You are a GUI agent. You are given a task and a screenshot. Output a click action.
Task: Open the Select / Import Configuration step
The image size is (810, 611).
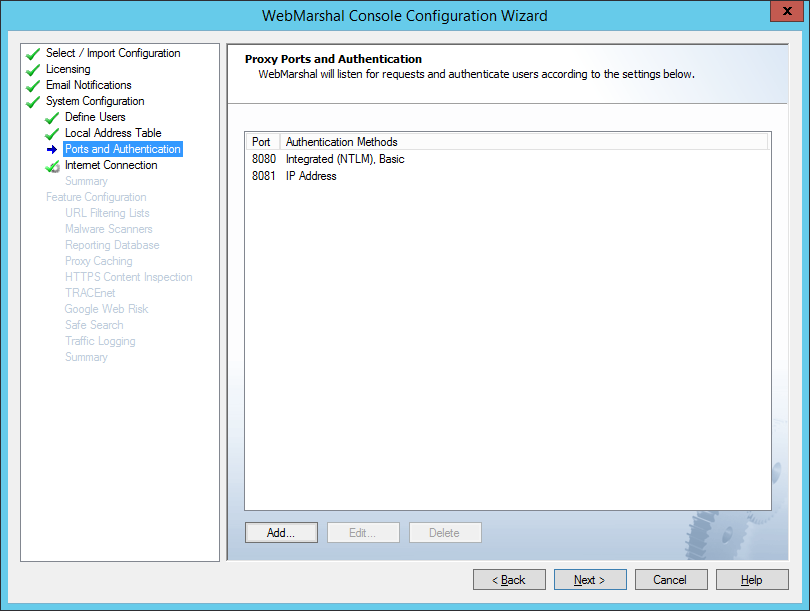[x=113, y=53]
